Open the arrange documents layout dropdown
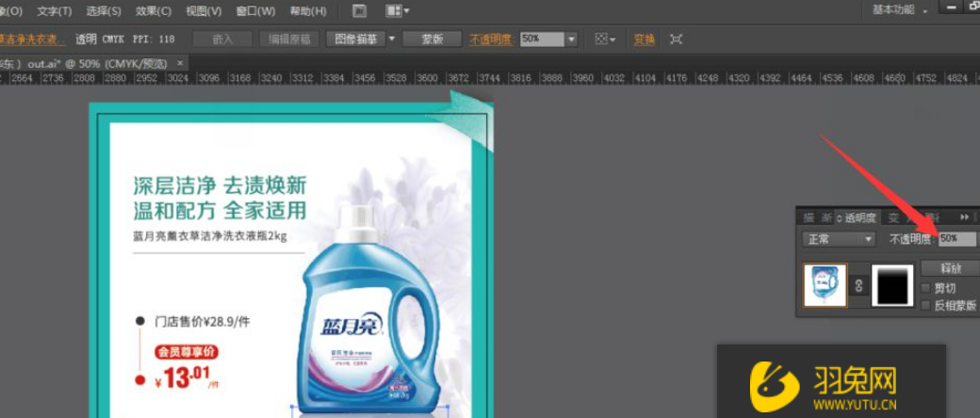Image resolution: width=980 pixels, height=418 pixels. tap(398, 10)
